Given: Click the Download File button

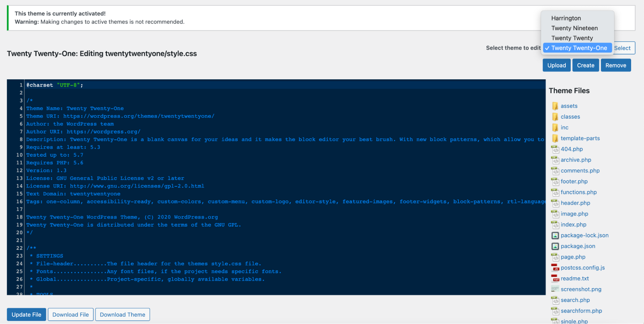Looking at the screenshot, I should [71, 315].
